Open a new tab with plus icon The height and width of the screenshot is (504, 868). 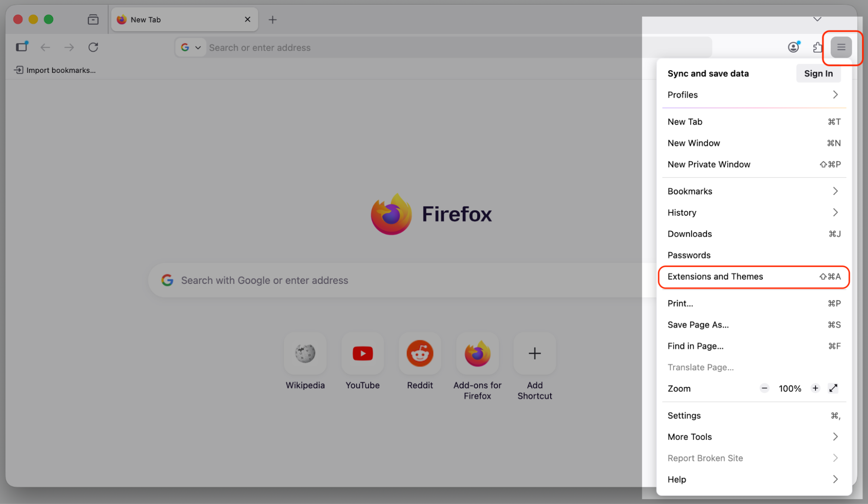pos(272,20)
